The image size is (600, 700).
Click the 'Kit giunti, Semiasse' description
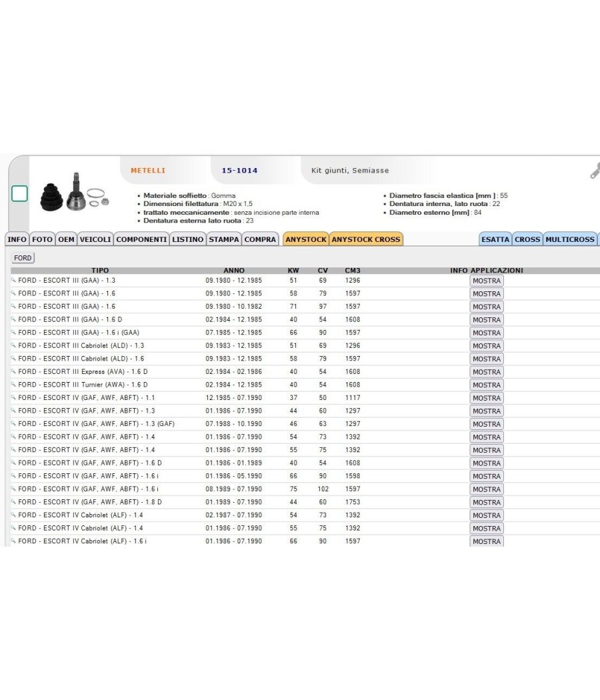click(350, 171)
